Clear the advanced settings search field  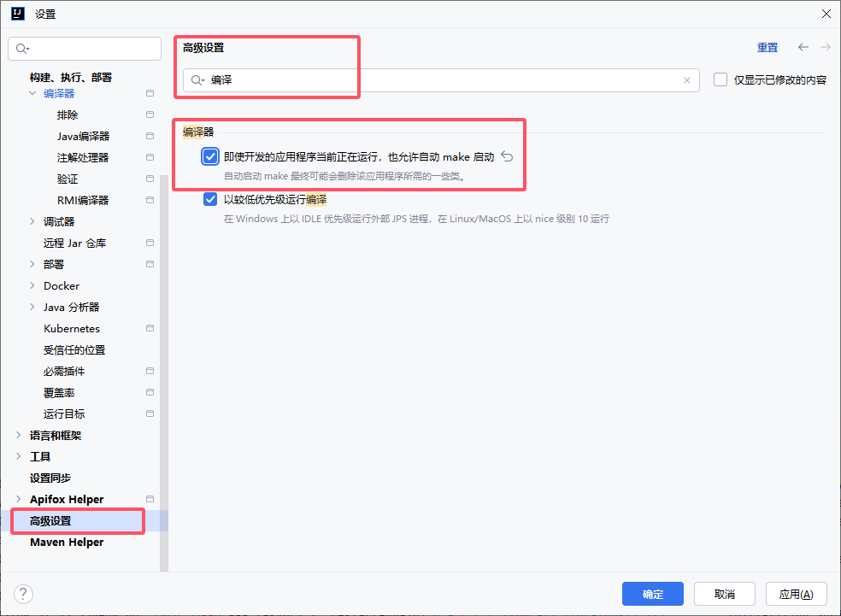pyautogui.click(x=687, y=80)
